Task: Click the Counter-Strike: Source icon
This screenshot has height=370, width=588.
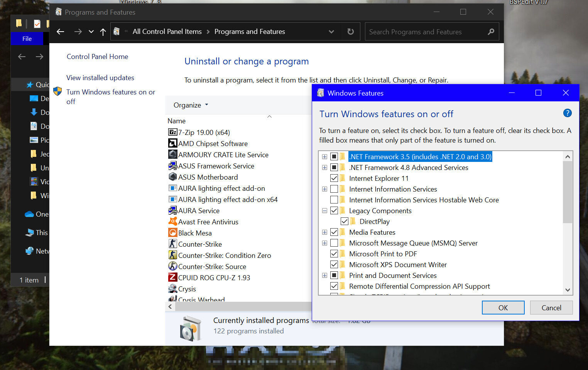Action: 172,266
